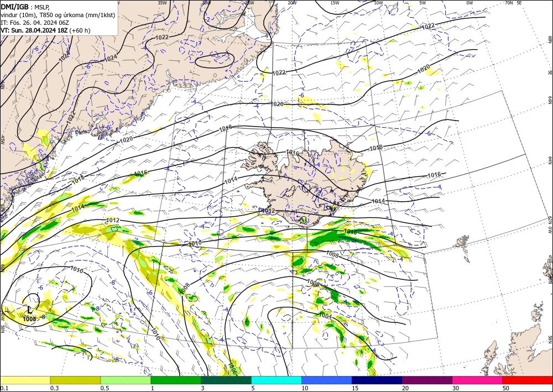Click the legend tick label "0.1"
This screenshot has width=553, height=392.
click(x=3, y=388)
